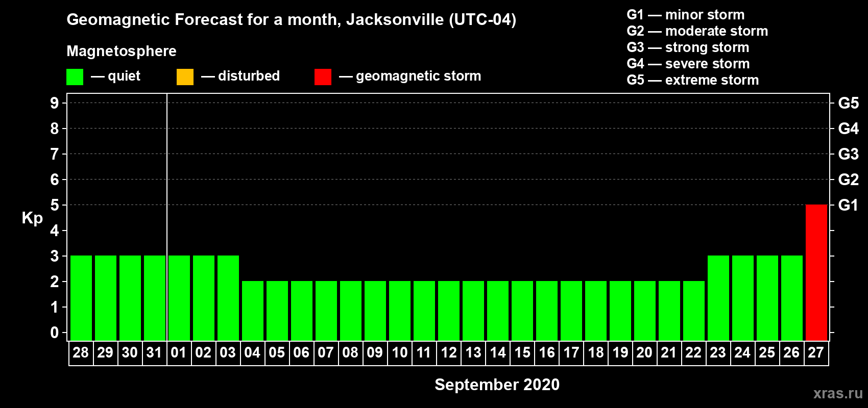868x408 pixels.
Task: Click the 5 value on the Kp axis
Action: (x=55, y=205)
